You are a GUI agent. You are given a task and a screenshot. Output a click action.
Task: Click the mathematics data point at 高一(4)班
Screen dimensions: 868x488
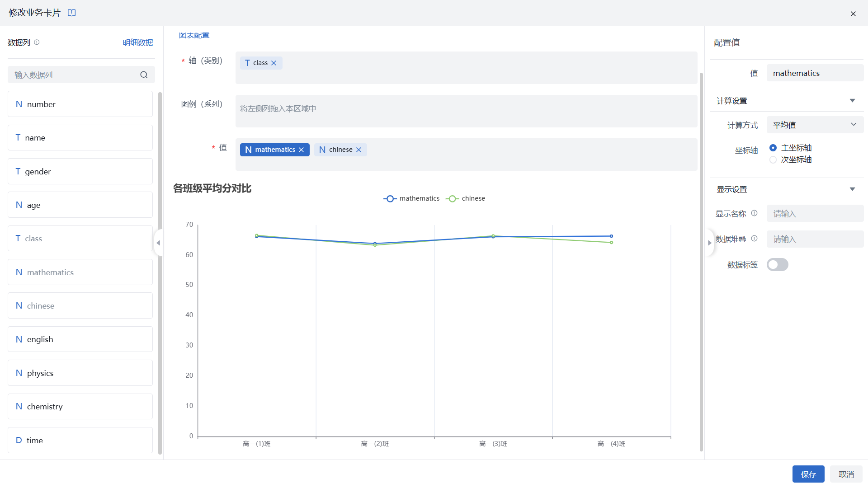[x=611, y=236]
